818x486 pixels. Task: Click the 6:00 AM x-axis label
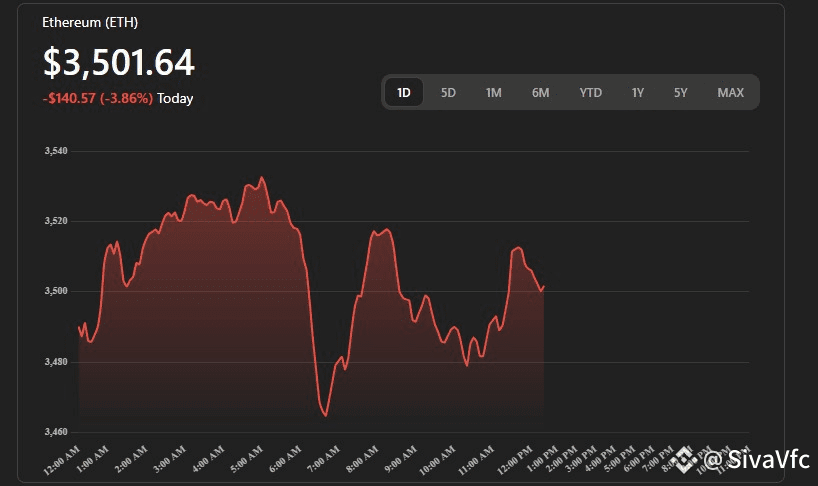tap(285, 459)
